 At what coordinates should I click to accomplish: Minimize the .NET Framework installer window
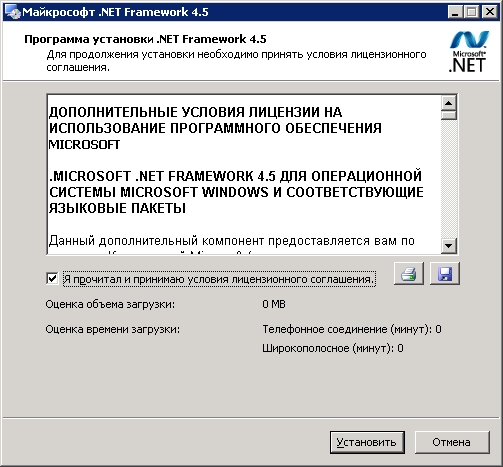pyautogui.click(x=455, y=12)
